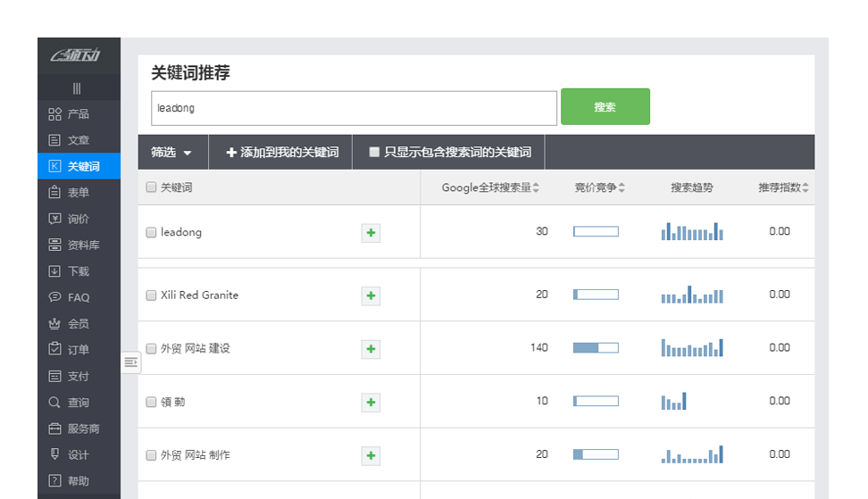Open the FAQ chat bubble icon
Viewport: 868px width, 499px height.
click(x=55, y=297)
